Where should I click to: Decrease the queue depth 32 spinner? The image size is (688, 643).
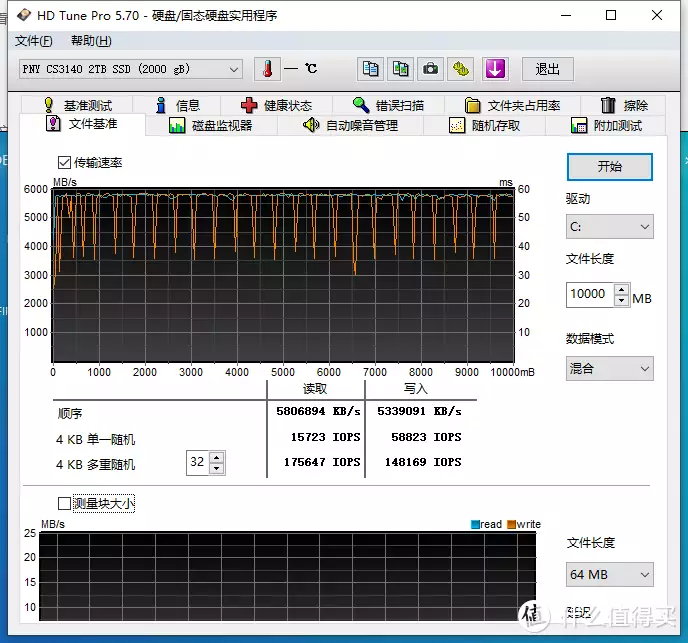click(216, 468)
